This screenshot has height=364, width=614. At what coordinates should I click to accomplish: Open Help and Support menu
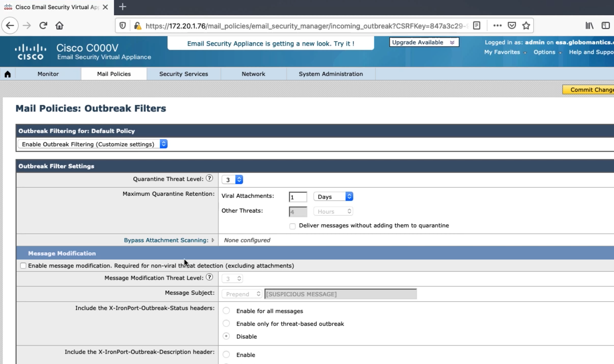pyautogui.click(x=591, y=52)
